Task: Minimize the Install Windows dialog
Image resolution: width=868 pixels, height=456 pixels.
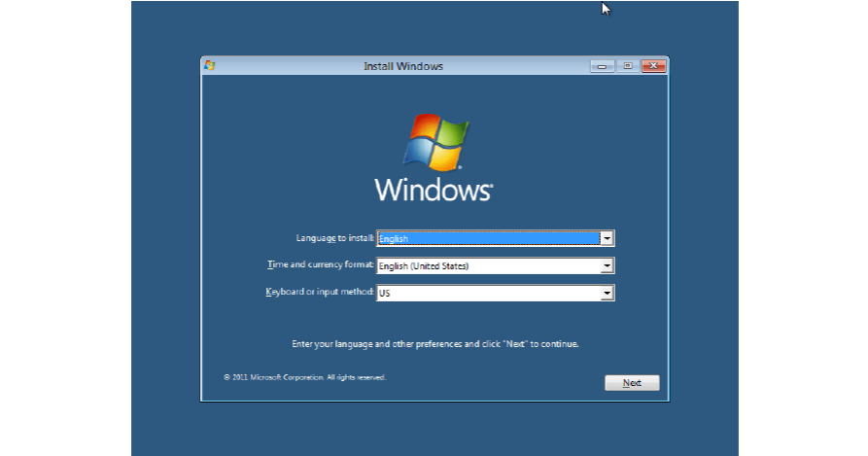Action: coord(602,66)
